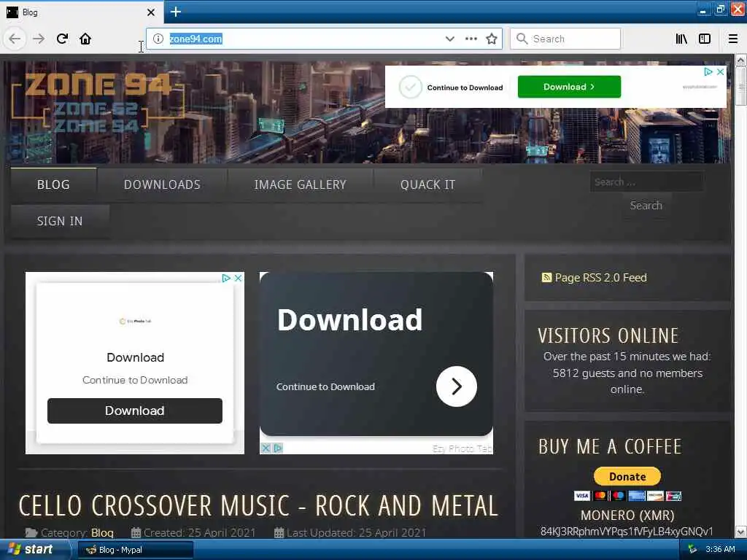Screen dimensions: 747x560
Task: Open a new tab with plus button
Action: pos(176,12)
